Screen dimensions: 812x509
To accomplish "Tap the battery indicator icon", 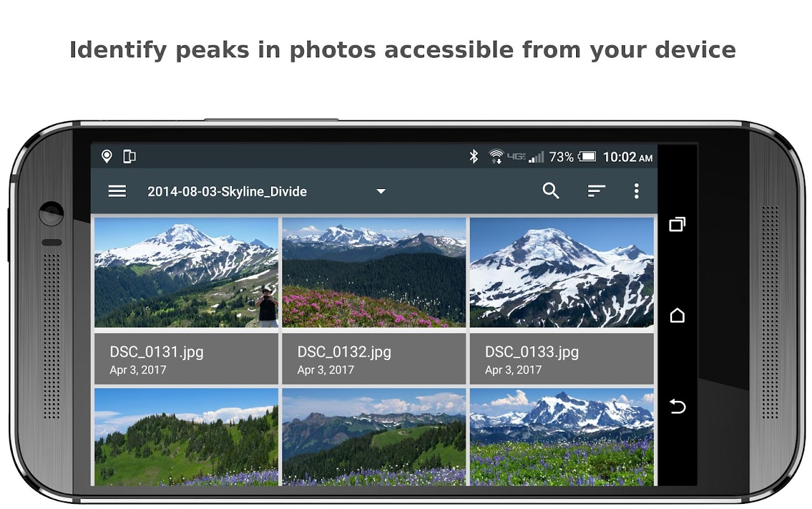I will pos(587,157).
